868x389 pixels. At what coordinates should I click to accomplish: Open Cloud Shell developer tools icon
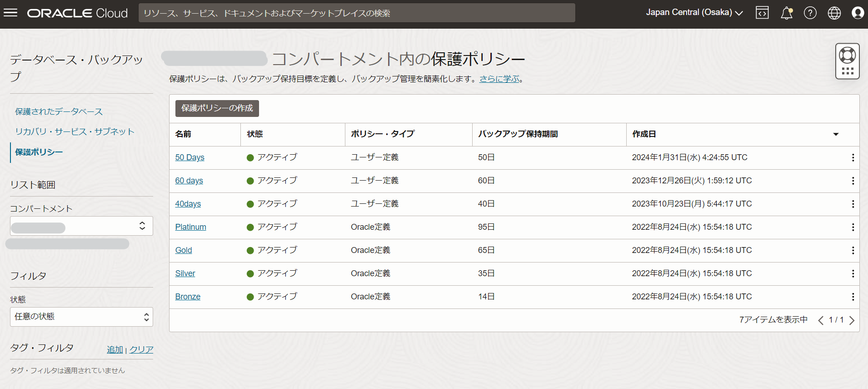pos(762,13)
